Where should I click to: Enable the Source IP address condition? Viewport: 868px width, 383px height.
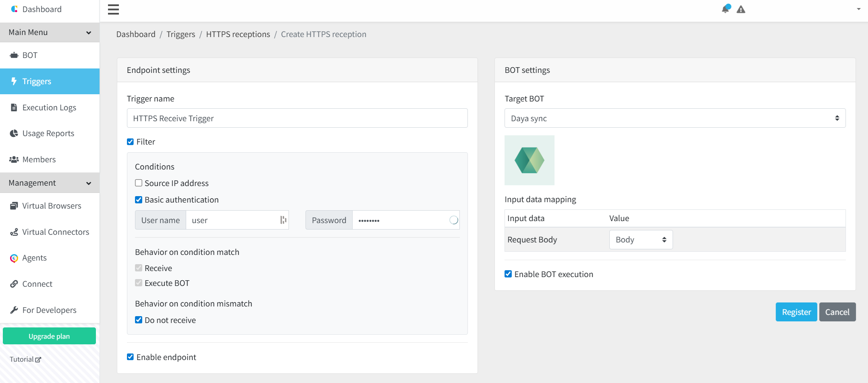tap(139, 183)
